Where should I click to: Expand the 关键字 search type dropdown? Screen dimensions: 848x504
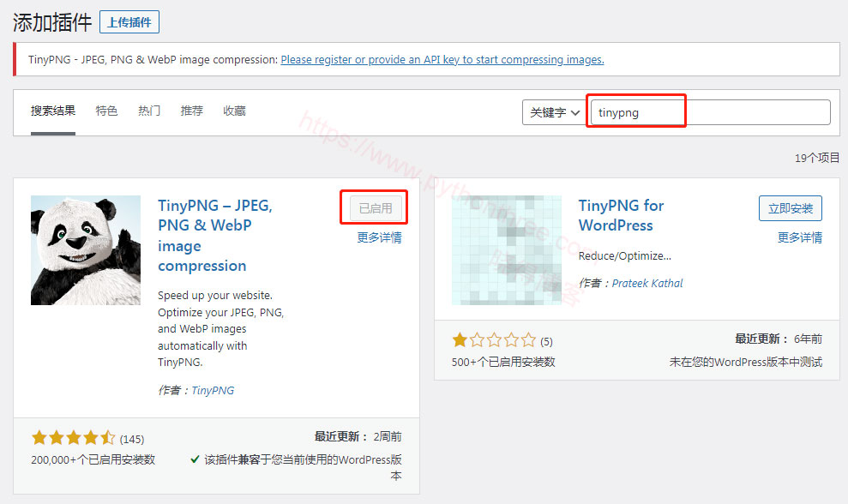[x=555, y=112]
